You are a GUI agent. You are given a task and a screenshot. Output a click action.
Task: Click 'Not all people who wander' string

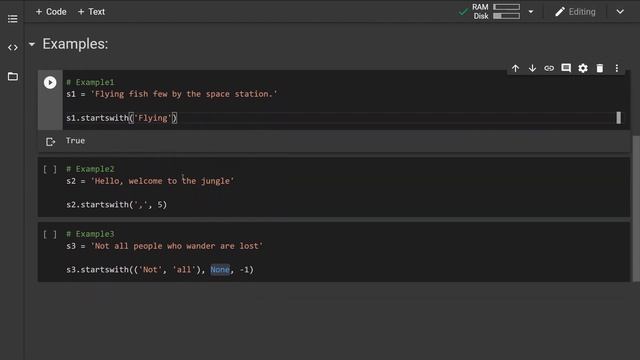coord(177,246)
